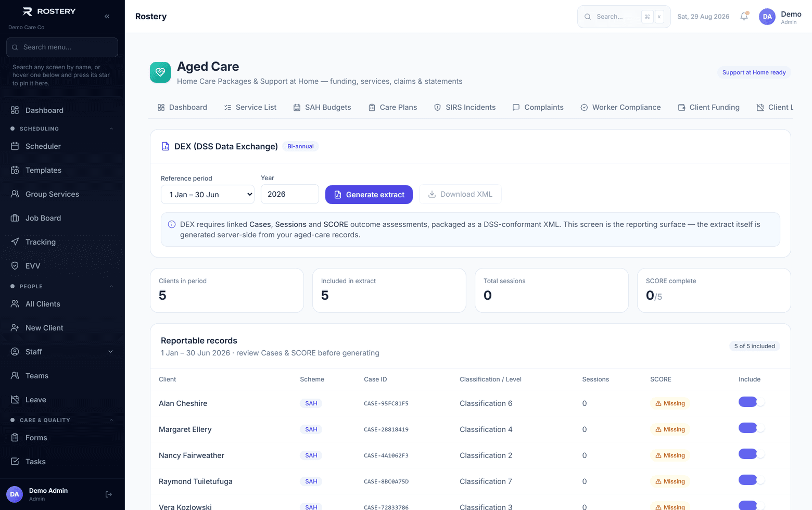
Task: Click the top Search bar
Action: [x=624, y=17]
